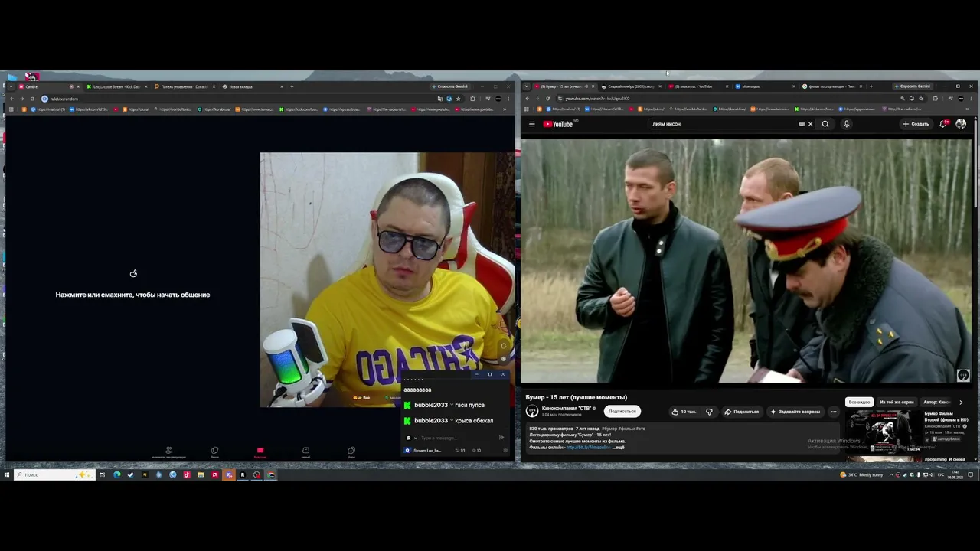Open the bit.ly link in description
The image size is (980, 551).
[588, 447]
